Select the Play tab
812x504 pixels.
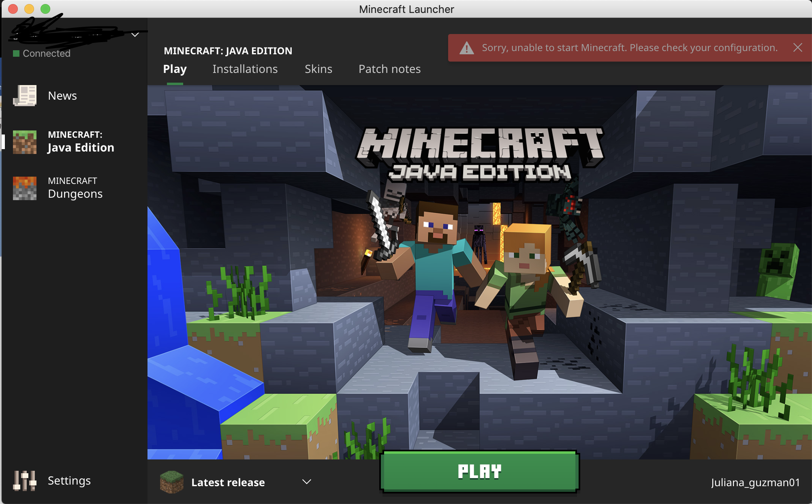[175, 69]
